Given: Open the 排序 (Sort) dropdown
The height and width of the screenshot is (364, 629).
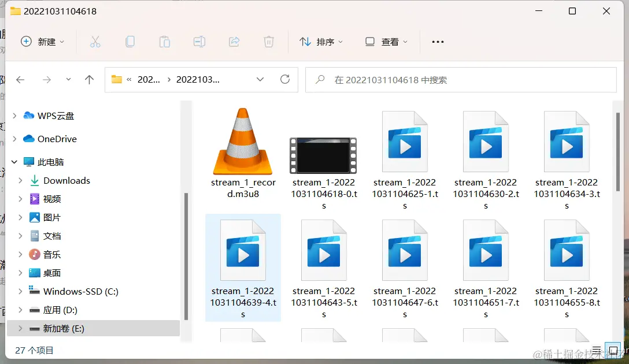Looking at the screenshot, I should tap(321, 42).
